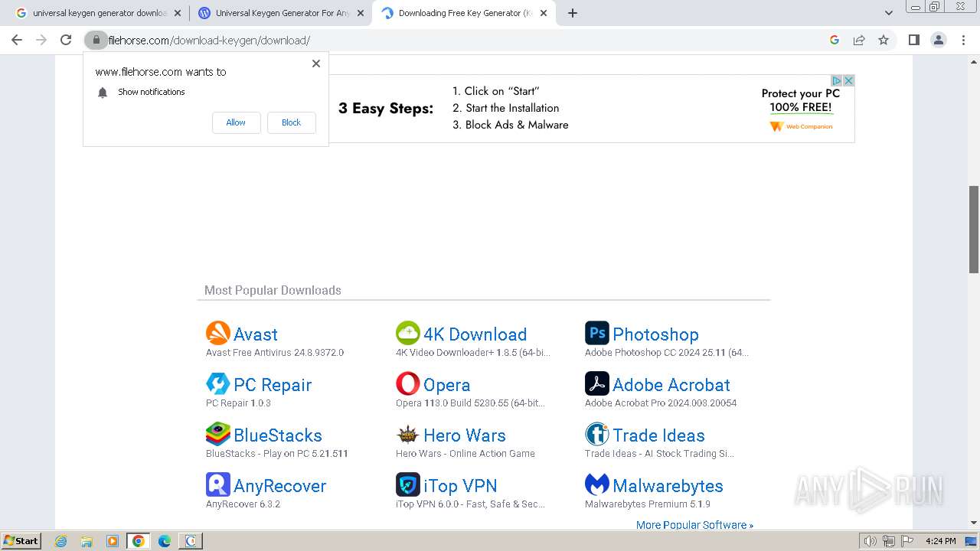Open the Photoshop download link
This screenshot has height=551, width=980.
[655, 334]
